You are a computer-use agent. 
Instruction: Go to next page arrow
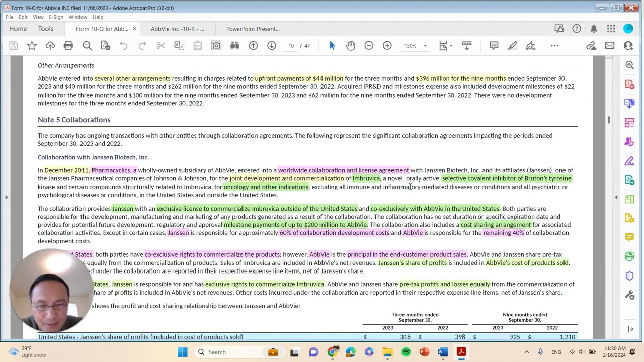click(272, 46)
